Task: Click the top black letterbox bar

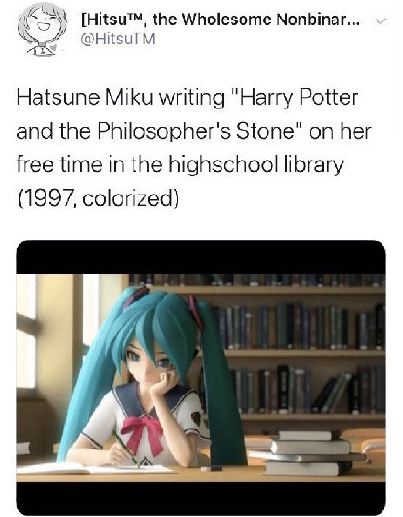Action: [x=201, y=257]
